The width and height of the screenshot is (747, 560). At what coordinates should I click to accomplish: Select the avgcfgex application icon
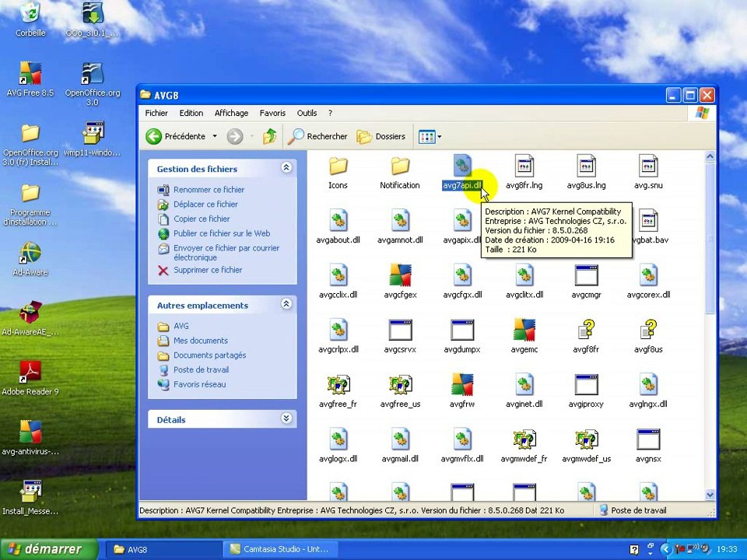click(x=400, y=275)
